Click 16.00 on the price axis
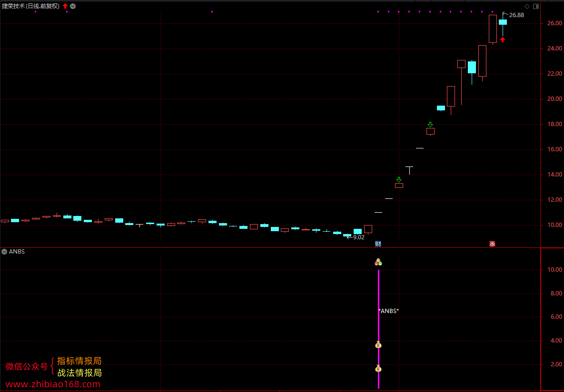Screen dimensions: 564x392 (x=554, y=149)
